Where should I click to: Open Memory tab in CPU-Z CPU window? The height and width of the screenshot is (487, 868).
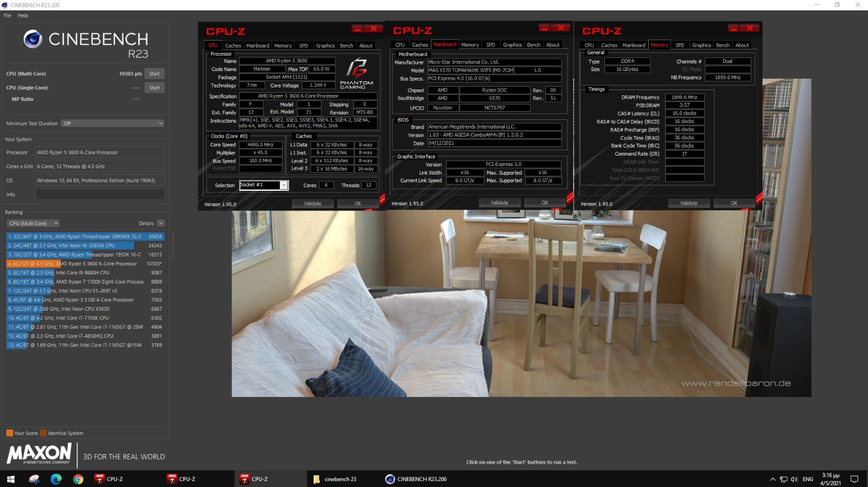pyautogui.click(x=283, y=46)
